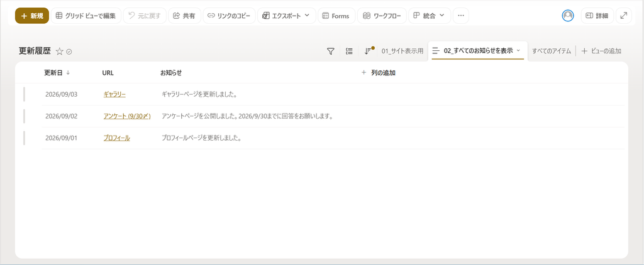Open the ワークフロー workflow menu
This screenshot has height=265, width=644.
[382, 16]
